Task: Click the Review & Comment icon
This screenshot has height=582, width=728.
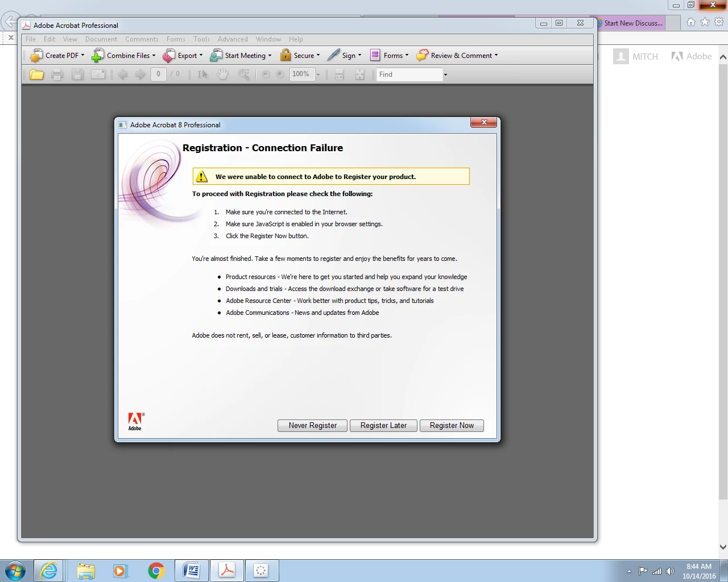Action: click(422, 55)
